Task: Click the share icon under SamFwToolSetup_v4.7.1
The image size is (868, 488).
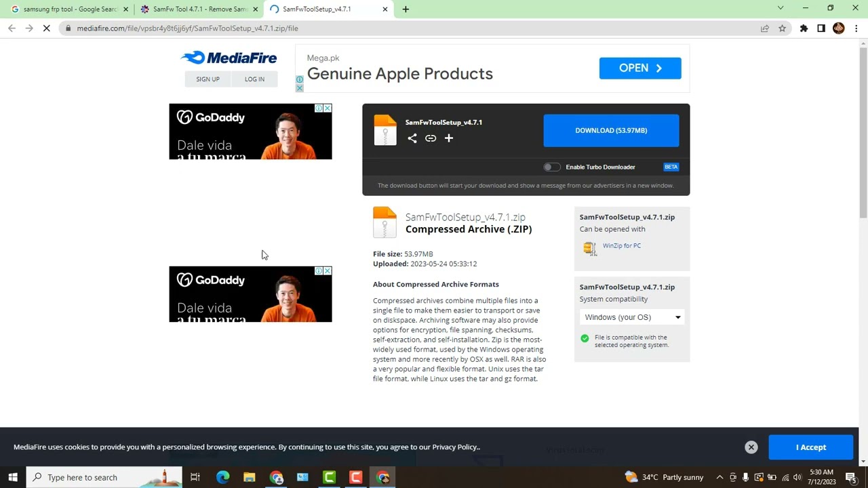Action: (x=412, y=138)
